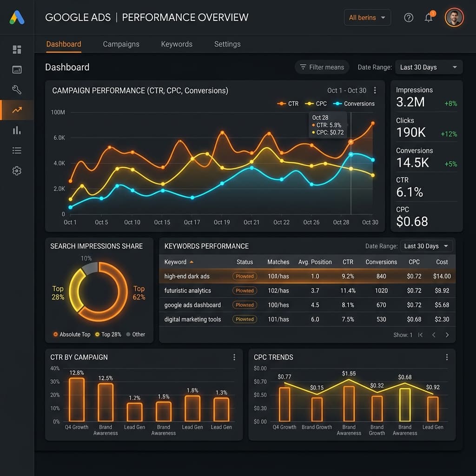This screenshot has width=476, height=476.
Task: Open the wrench tools icon in sidebar
Action: click(x=17, y=90)
